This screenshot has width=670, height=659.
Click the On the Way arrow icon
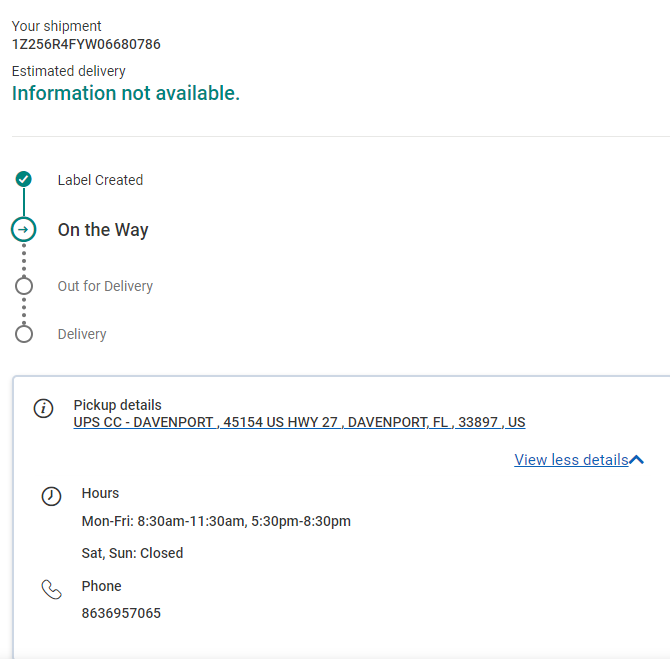24,230
